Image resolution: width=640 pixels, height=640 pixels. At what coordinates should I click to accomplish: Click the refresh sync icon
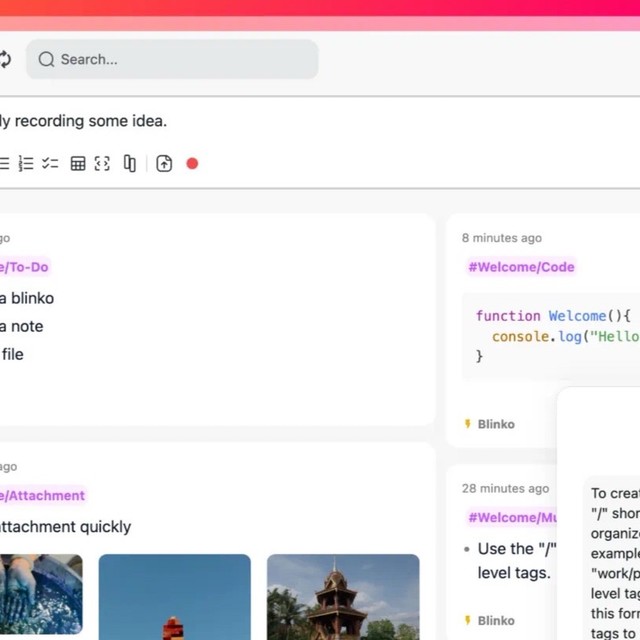[5, 59]
